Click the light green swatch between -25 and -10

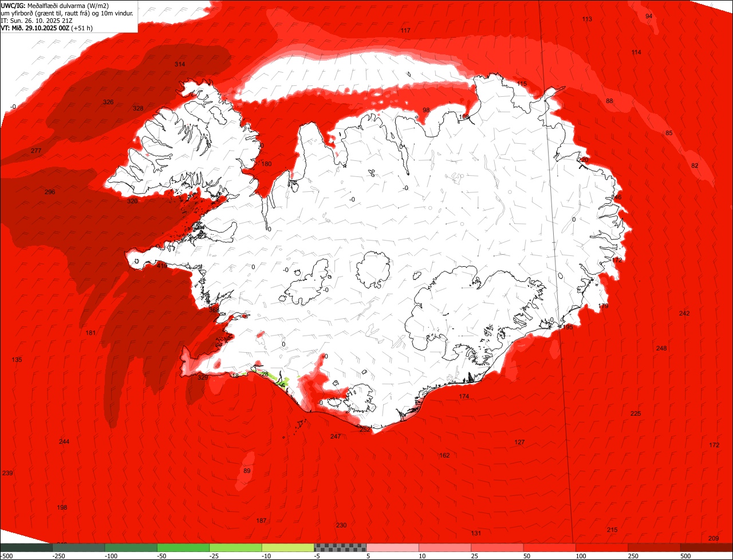tap(235, 547)
